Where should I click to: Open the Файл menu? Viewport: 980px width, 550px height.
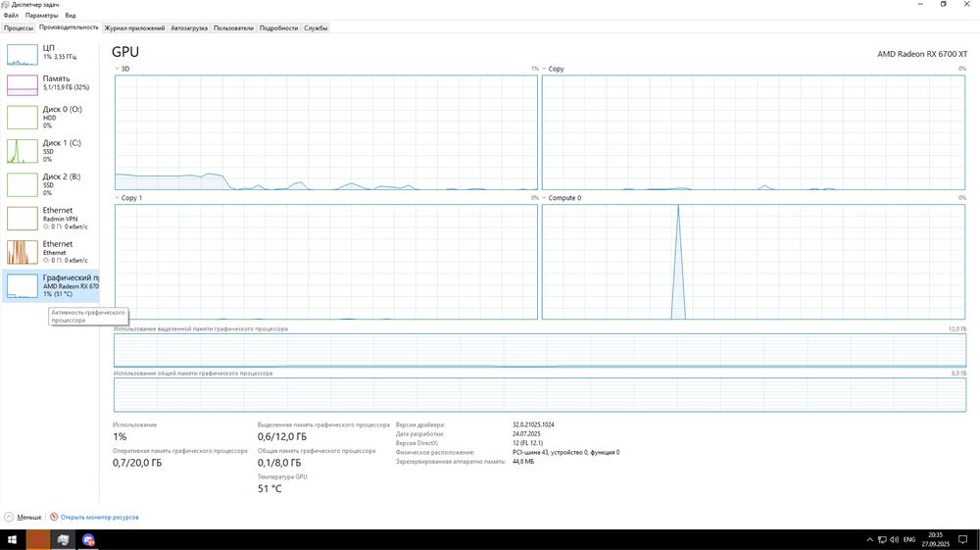pyautogui.click(x=11, y=15)
